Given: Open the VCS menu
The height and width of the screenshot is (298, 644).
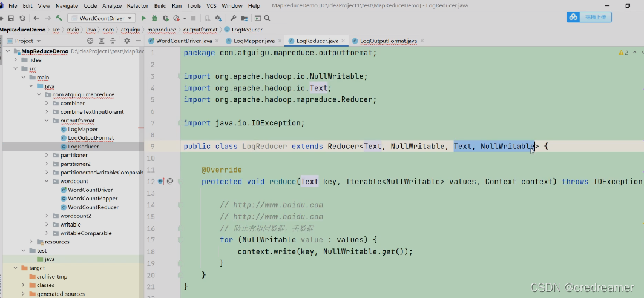Looking at the screenshot, I should pos(211,6).
